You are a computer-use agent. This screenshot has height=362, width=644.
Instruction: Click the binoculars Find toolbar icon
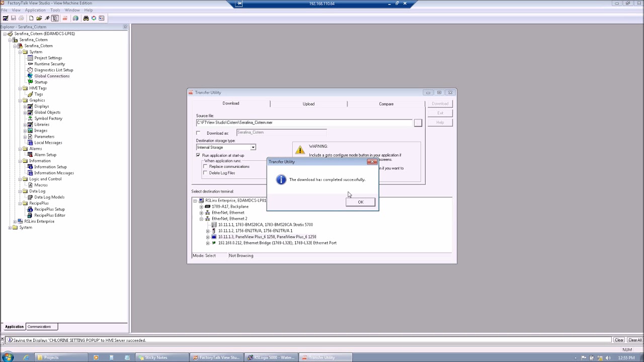coord(86,18)
